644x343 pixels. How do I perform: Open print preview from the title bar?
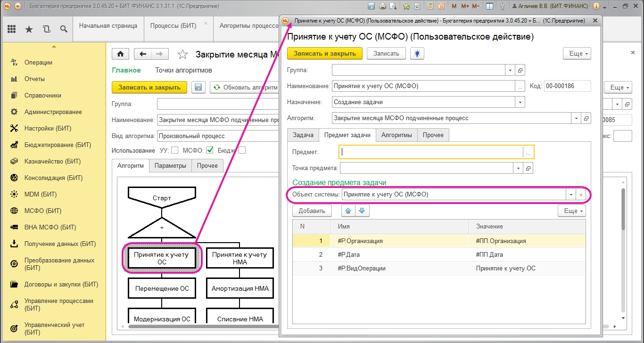(x=392, y=7)
